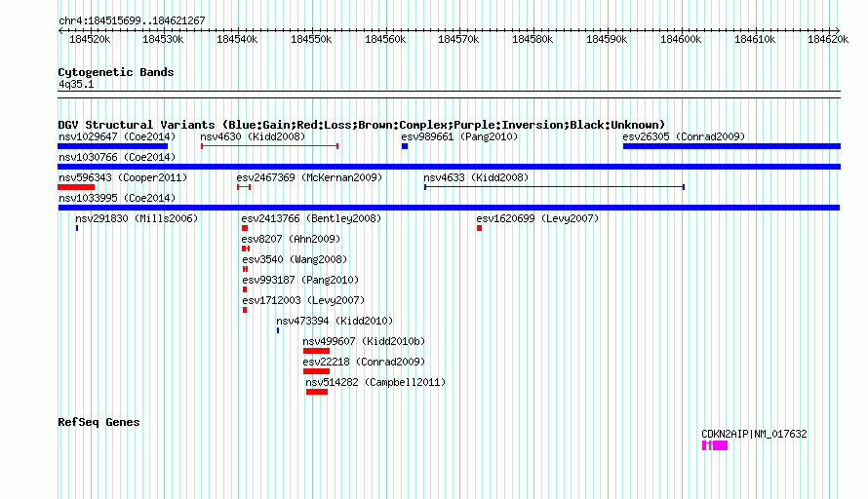Image resolution: width=868 pixels, height=499 pixels.
Task: Click the magenta CDKN2AIP gene glyph
Action: [715, 445]
